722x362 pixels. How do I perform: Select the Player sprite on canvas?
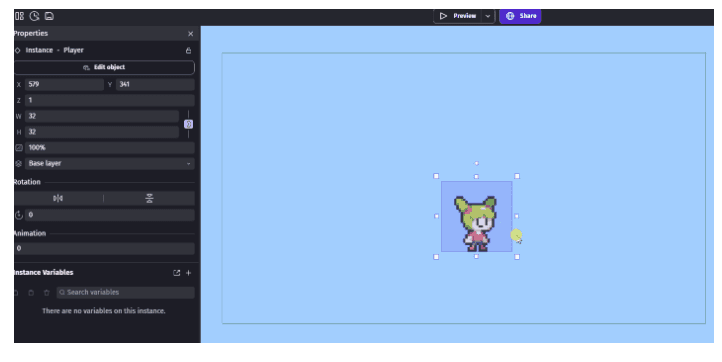pos(477,216)
